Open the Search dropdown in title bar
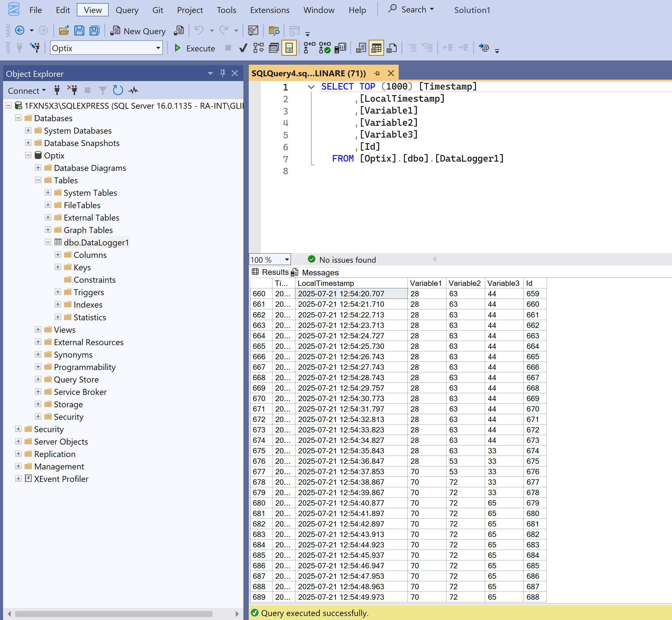Image resolution: width=672 pixels, height=620 pixels. tap(431, 9)
